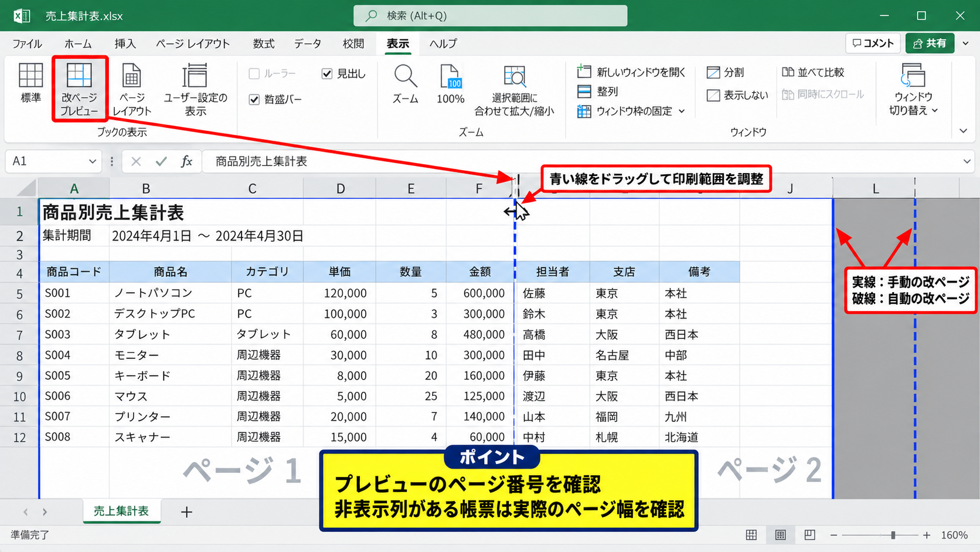The height and width of the screenshot is (552, 980).
Task: Open the ズーム dialog
Action: coord(405,84)
